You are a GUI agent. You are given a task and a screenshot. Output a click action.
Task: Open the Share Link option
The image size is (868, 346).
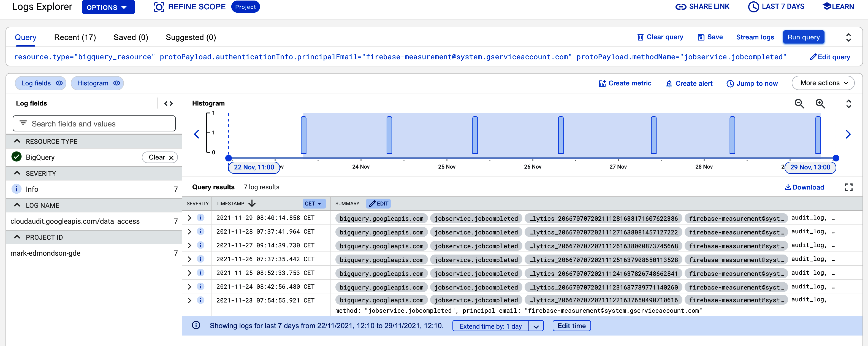pos(702,6)
